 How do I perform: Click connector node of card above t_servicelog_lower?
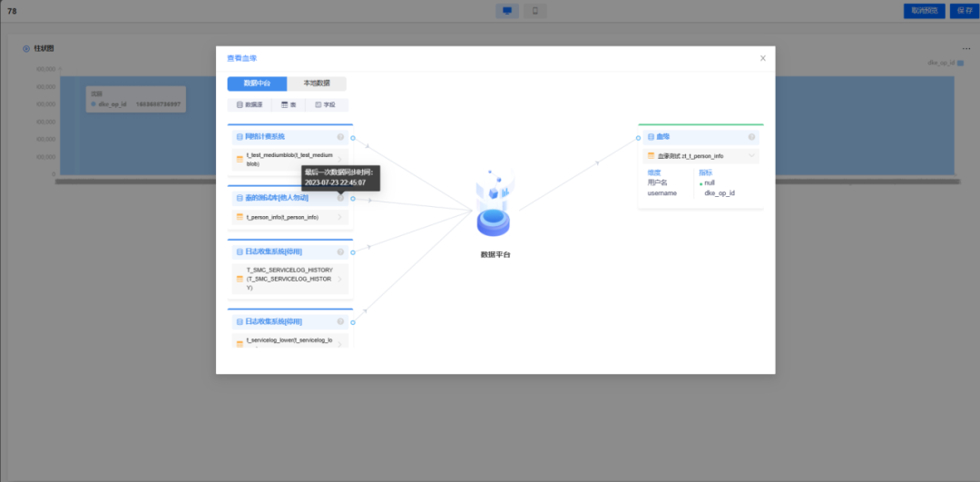click(x=353, y=322)
